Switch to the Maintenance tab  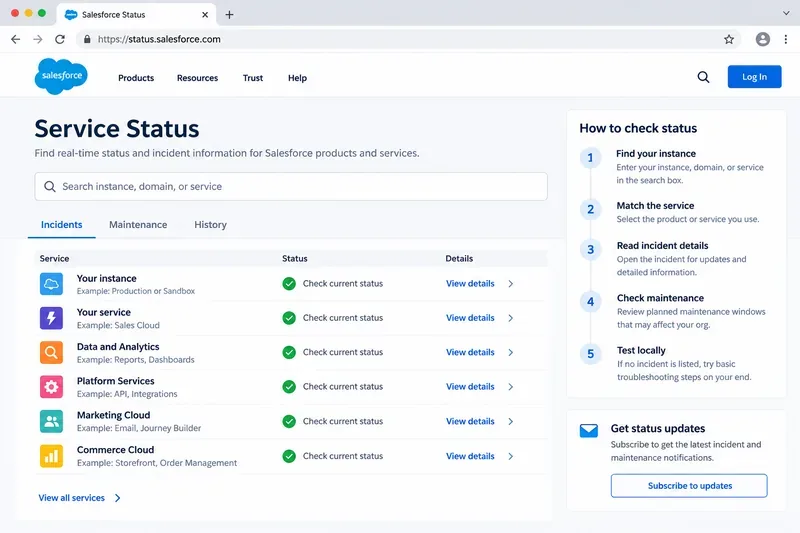[138, 225]
